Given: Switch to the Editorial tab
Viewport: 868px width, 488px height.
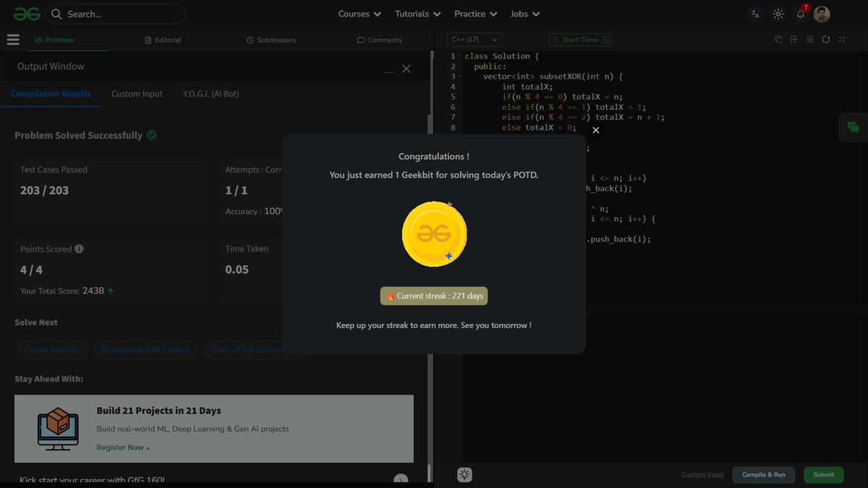Looking at the screenshot, I should 163,40.
